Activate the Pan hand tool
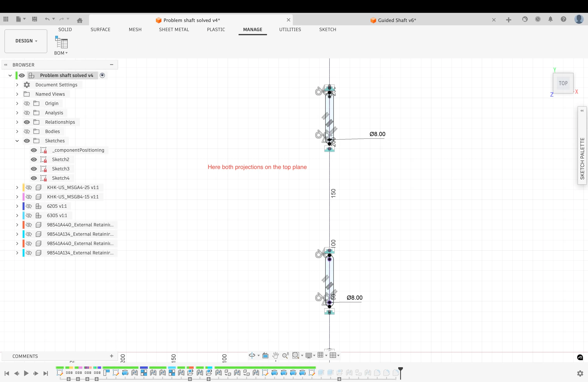Viewport: 588px width, 382px height. [x=276, y=355]
